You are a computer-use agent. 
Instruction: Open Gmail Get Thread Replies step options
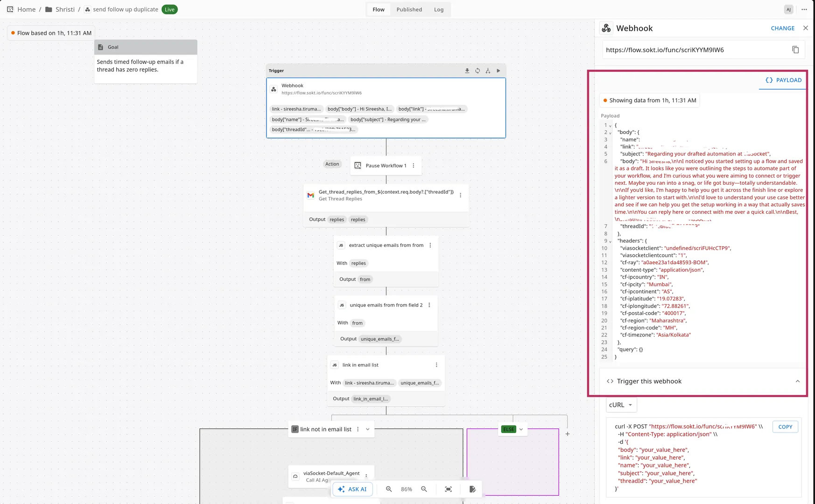[x=460, y=196]
